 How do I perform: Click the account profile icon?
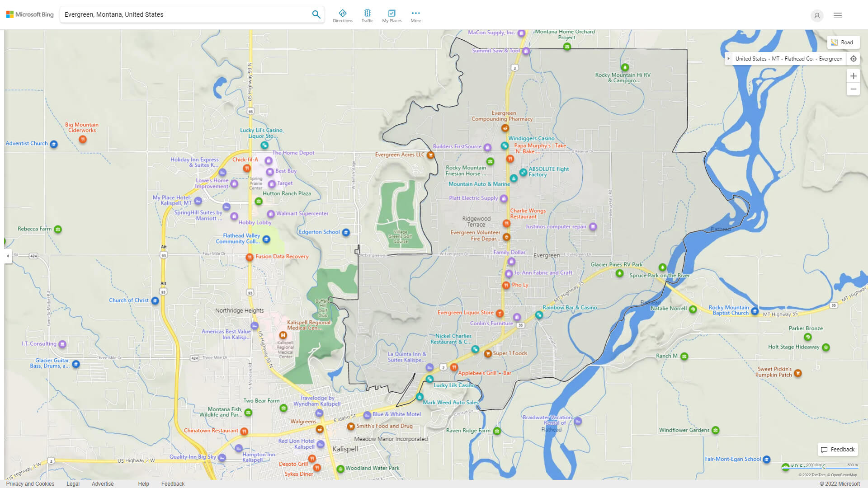817,15
